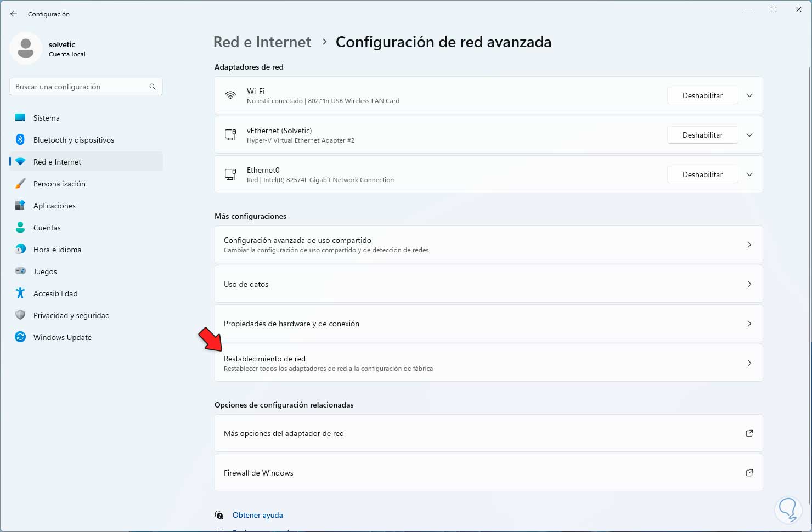This screenshot has height=532, width=812.
Task: Disable the Wi-Fi adapter
Action: point(702,95)
